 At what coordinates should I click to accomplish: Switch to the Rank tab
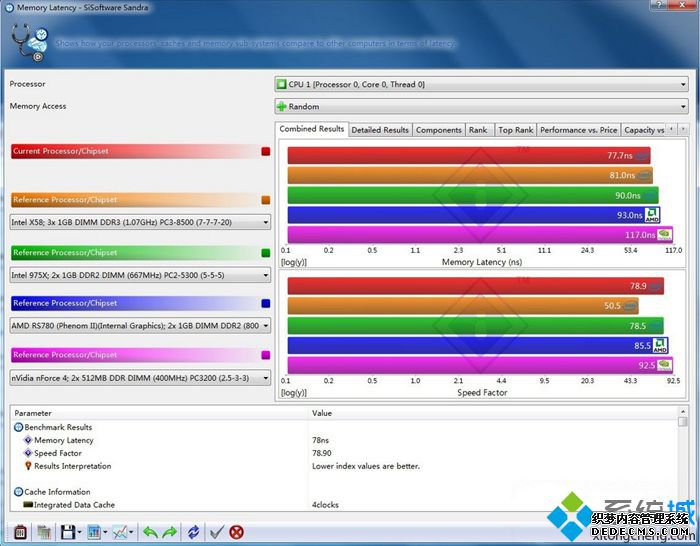point(478,130)
